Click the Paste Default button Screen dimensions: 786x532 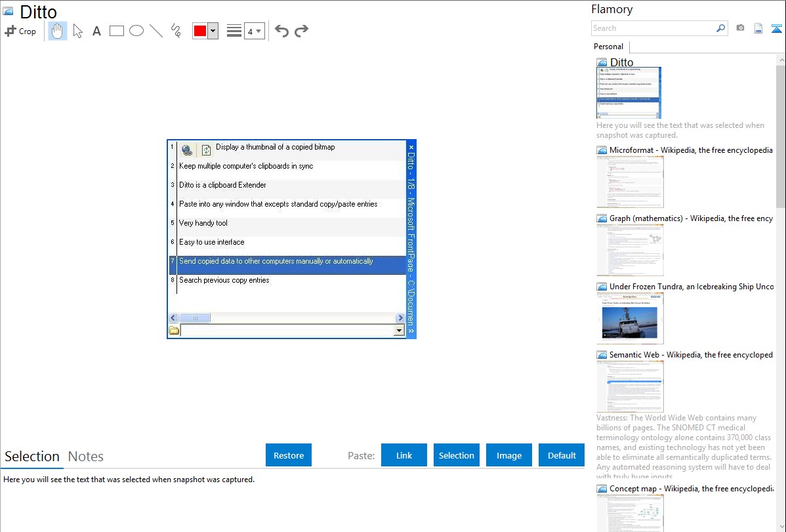coord(562,455)
